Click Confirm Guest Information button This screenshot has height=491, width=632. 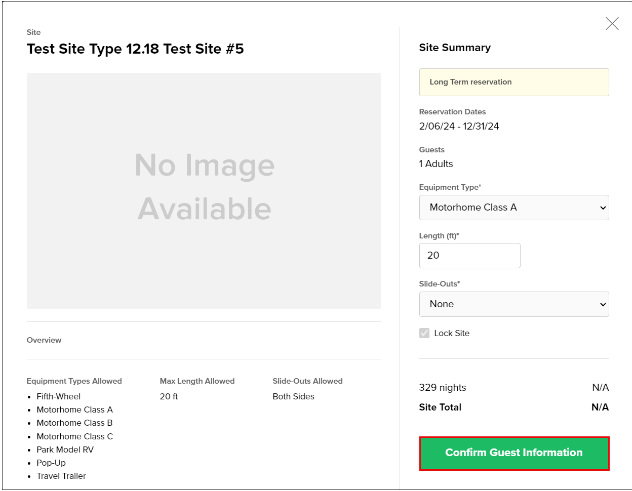pyautogui.click(x=514, y=453)
